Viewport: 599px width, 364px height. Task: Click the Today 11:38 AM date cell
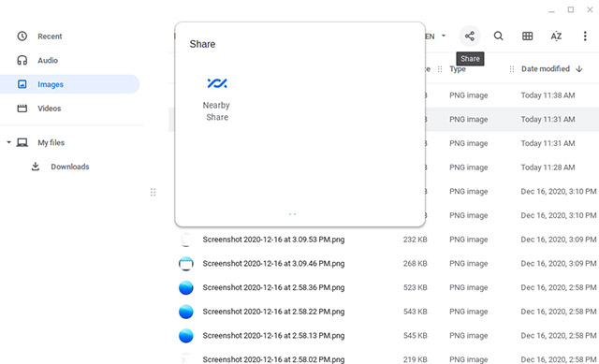pyautogui.click(x=548, y=95)
